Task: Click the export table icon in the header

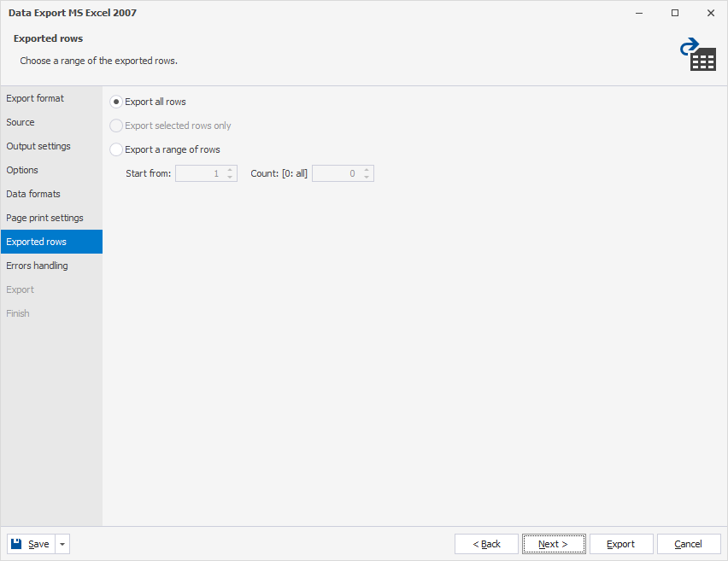Action: [698, 55]
